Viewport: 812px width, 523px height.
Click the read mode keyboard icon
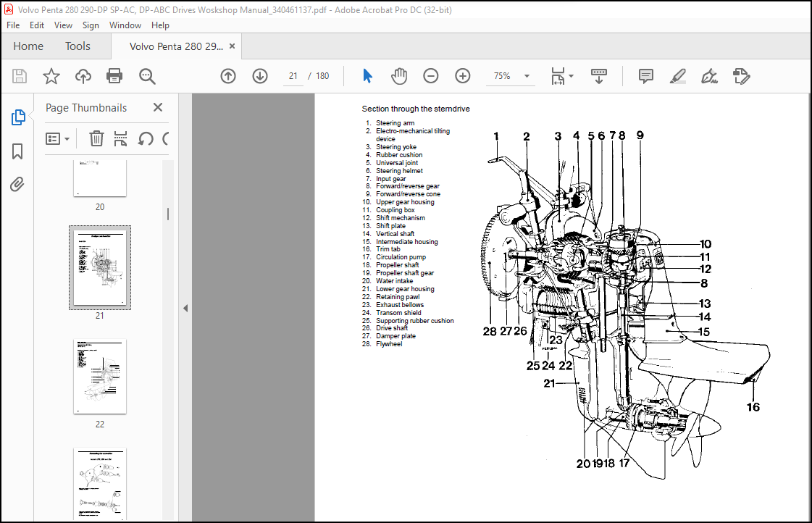(598, 76)
